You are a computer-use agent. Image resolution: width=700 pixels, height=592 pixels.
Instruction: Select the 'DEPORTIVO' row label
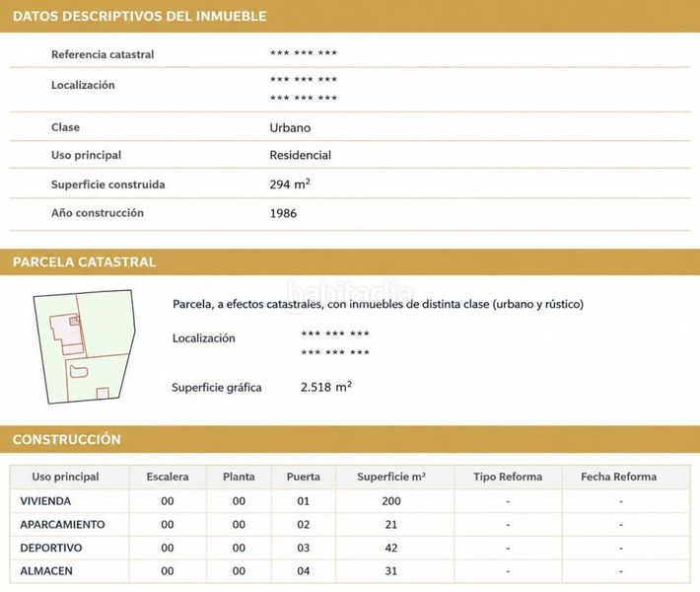(x=51, y=548)
